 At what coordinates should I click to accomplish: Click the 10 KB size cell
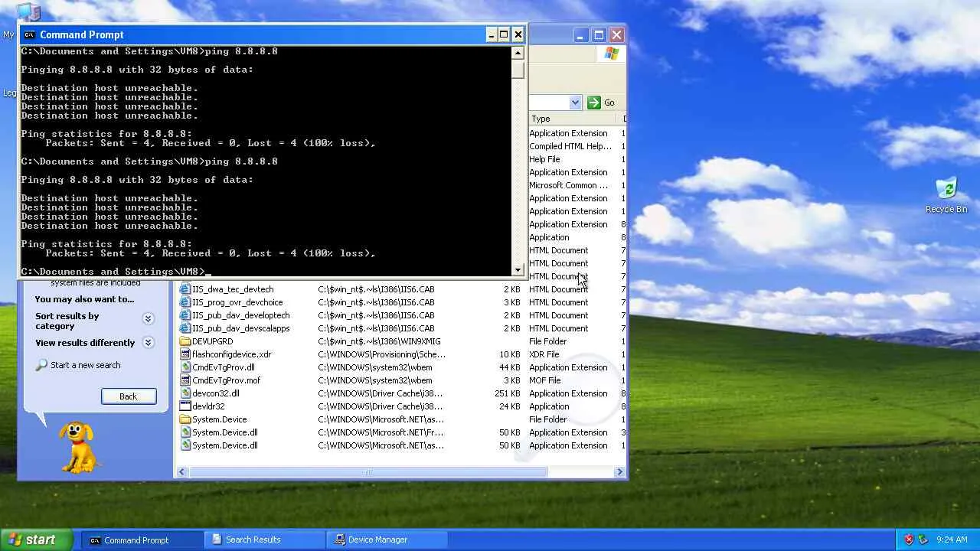pyautogui.click(x=510, y=354)
